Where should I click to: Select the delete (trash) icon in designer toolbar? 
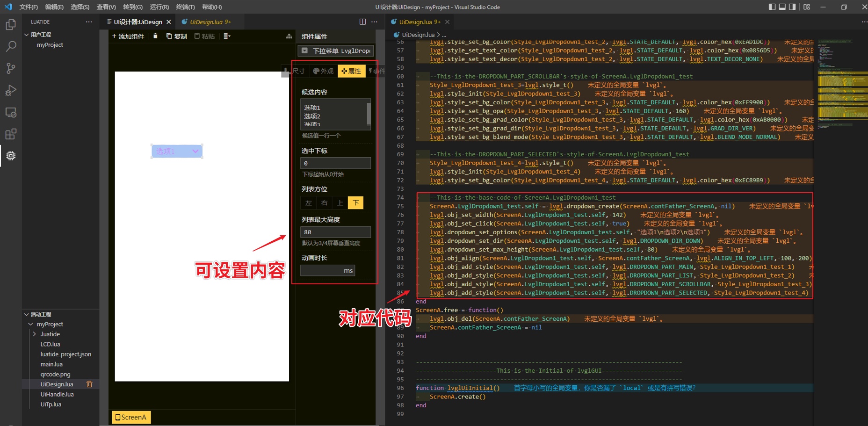point(155,36)
